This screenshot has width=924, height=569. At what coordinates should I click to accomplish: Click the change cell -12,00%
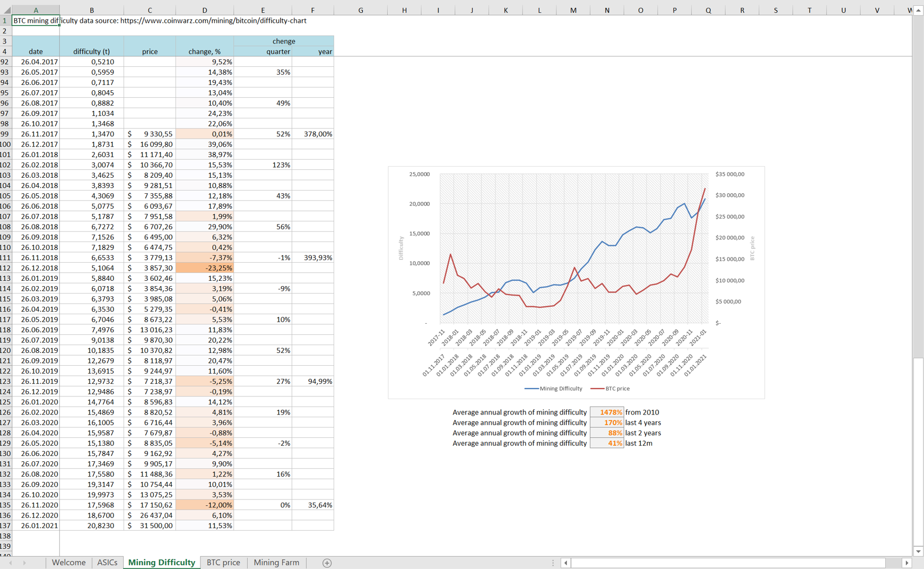coord(205,505)
